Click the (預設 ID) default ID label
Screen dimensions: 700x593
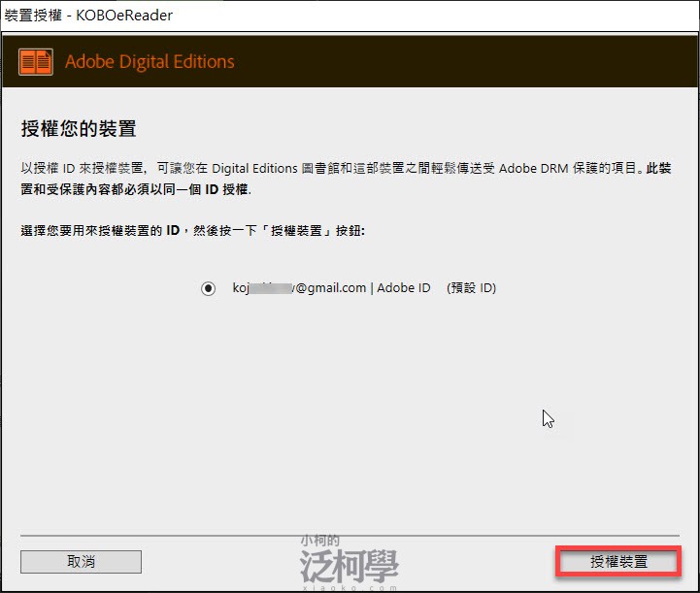coord(472,288)
